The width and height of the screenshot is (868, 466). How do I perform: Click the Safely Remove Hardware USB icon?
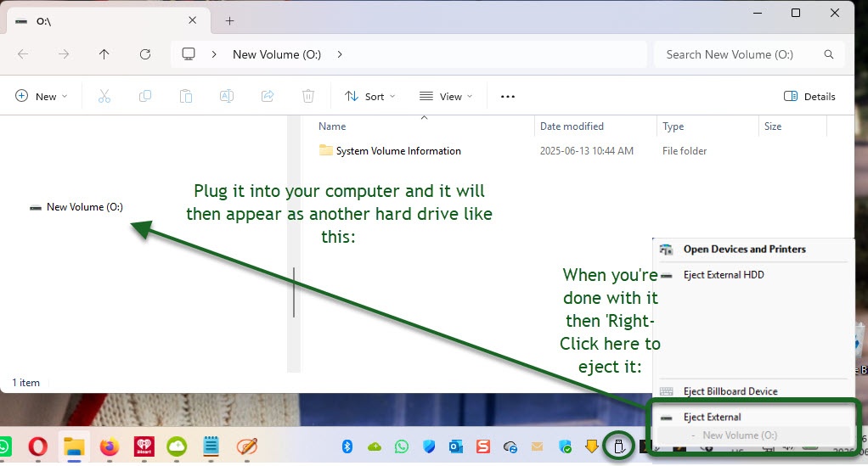coord(619,446)
